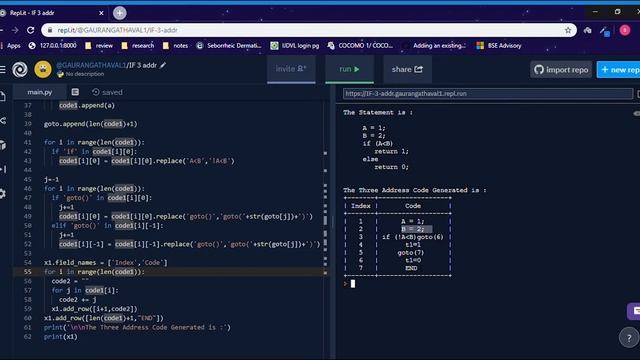640x360 pixels.
Task: Place cursor on 'print(x1)' line
Action: [61, 337]
